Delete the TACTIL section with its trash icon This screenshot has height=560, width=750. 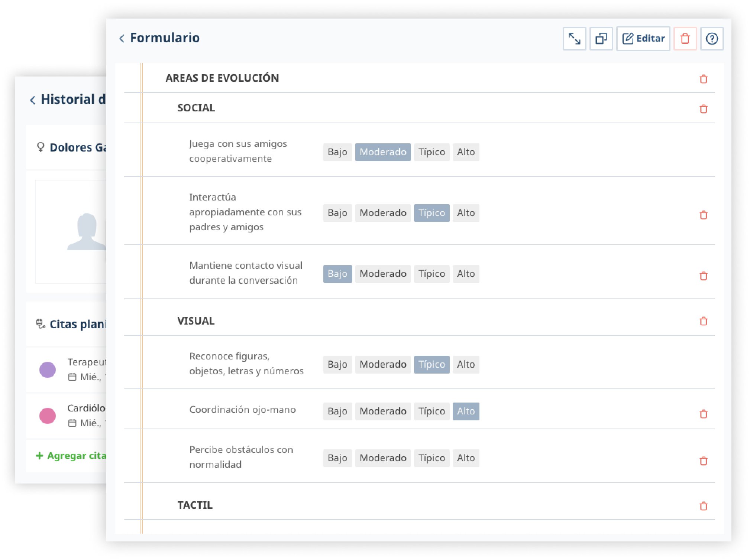[x=703, y=506]
